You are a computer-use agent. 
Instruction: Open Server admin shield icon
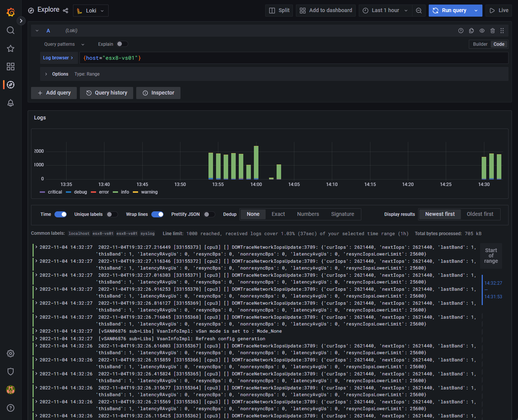[x=11, y=372]
